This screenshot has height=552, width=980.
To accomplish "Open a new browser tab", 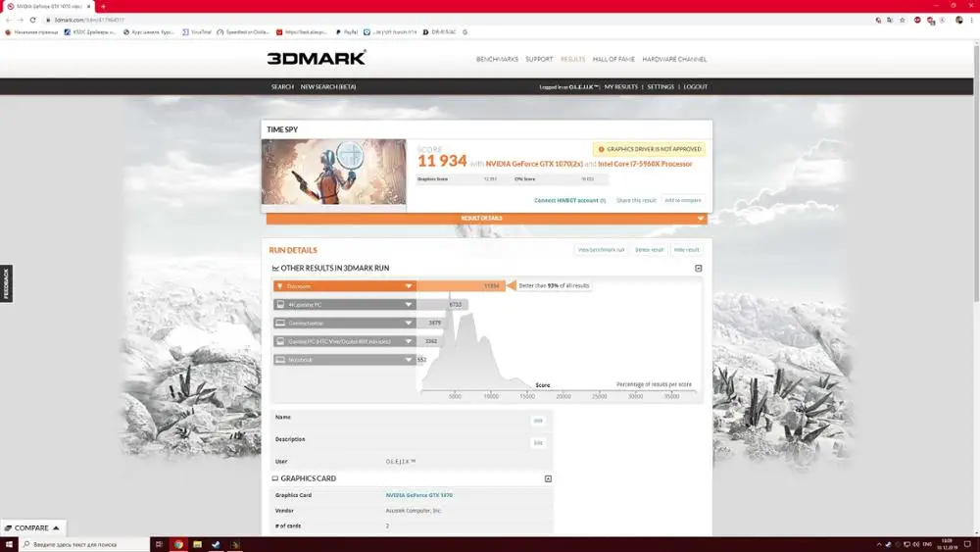I will point(103,6).
